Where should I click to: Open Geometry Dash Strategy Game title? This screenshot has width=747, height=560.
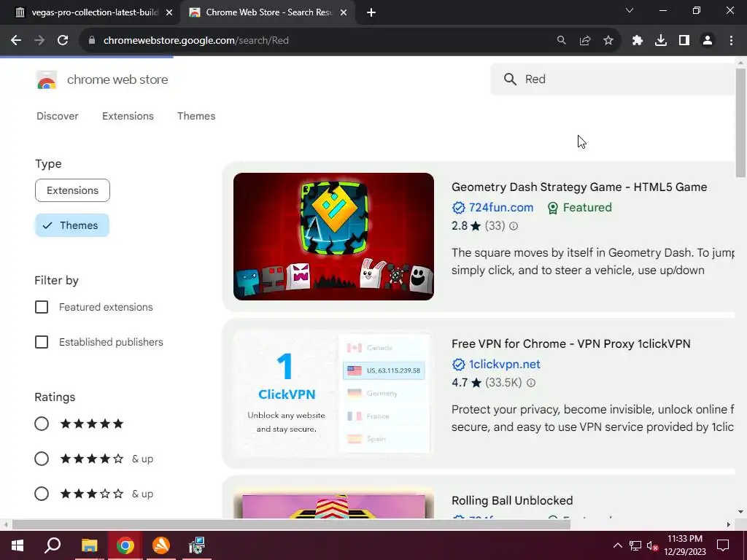578,187
